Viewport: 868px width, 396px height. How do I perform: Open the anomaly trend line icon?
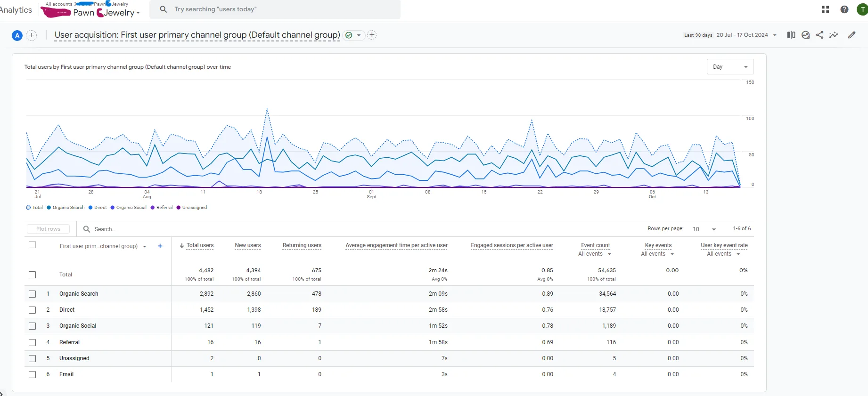(x=834, y=35)
